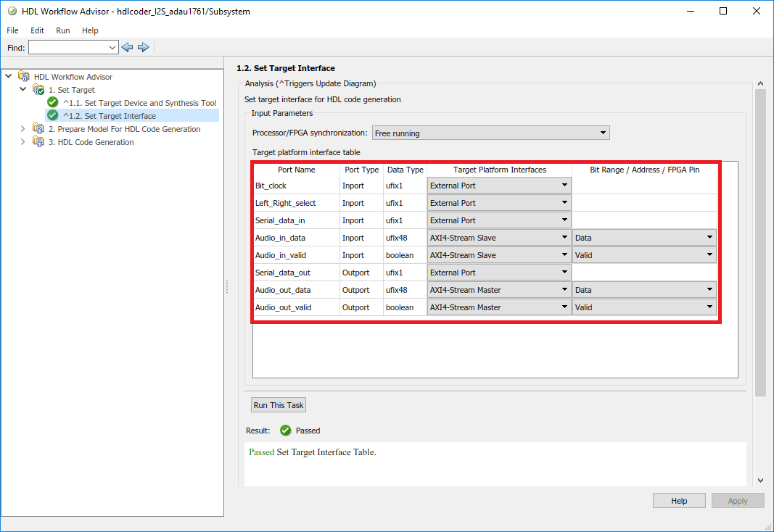The height and width of the screenshot is (532, 774).
Task: Collapse the Set Target tree node
Action: (23, 90)
